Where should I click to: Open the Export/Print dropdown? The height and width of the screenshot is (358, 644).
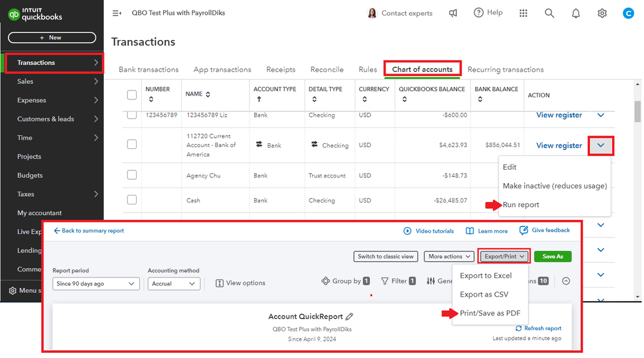tap(504, 256)
